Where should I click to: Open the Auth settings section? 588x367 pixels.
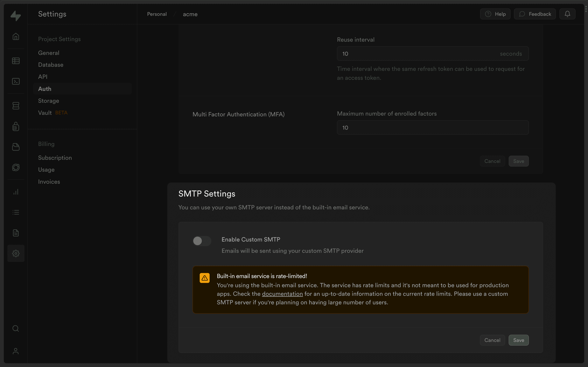pyautogui.click(x=45, y=89)
